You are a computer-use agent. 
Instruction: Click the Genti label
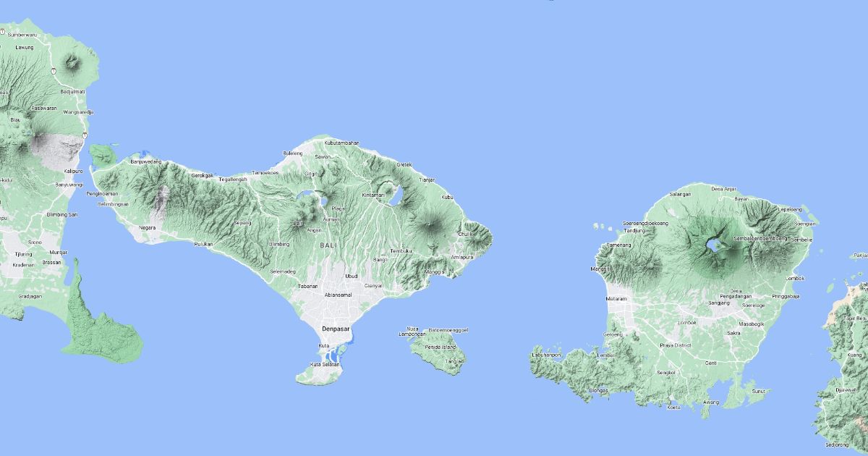[x=710, y=362]
